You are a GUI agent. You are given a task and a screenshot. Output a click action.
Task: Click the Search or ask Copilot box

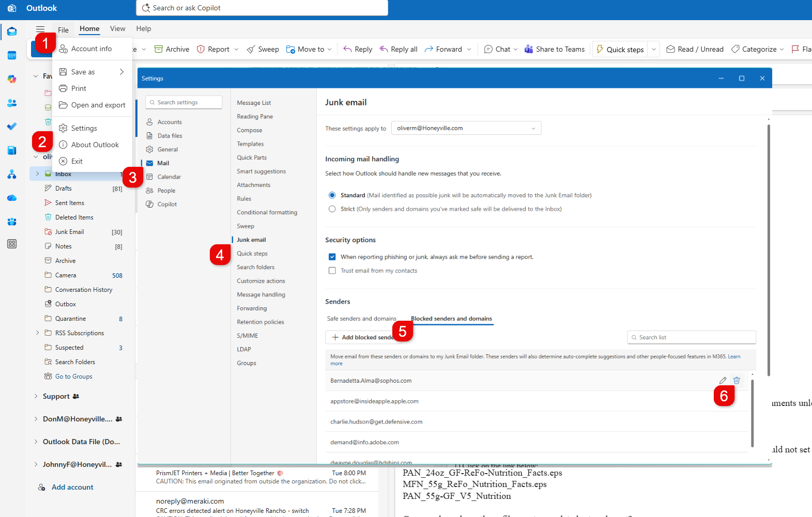pyautogui.click(x=262, y=8)
